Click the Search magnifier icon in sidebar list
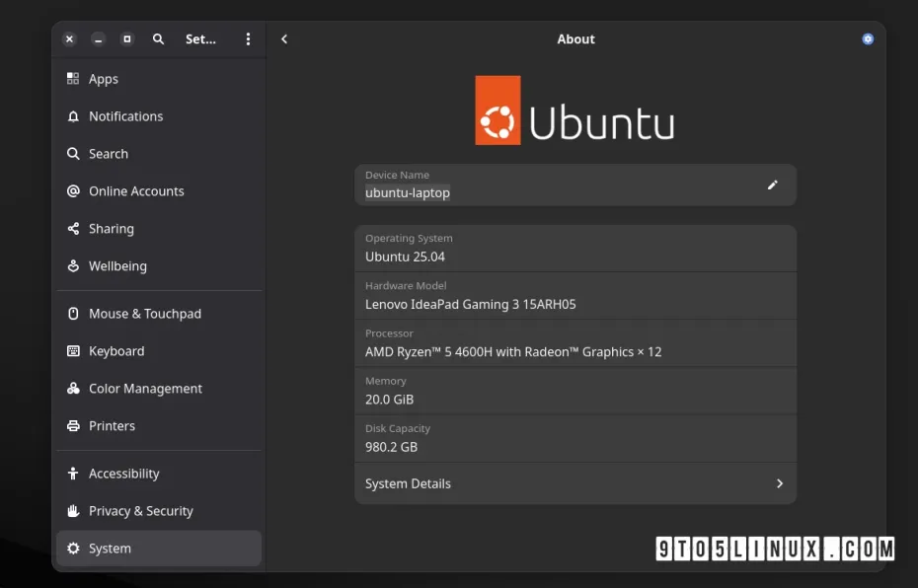The height and width of the screenshot is (588, 918). tap(73, 153)
